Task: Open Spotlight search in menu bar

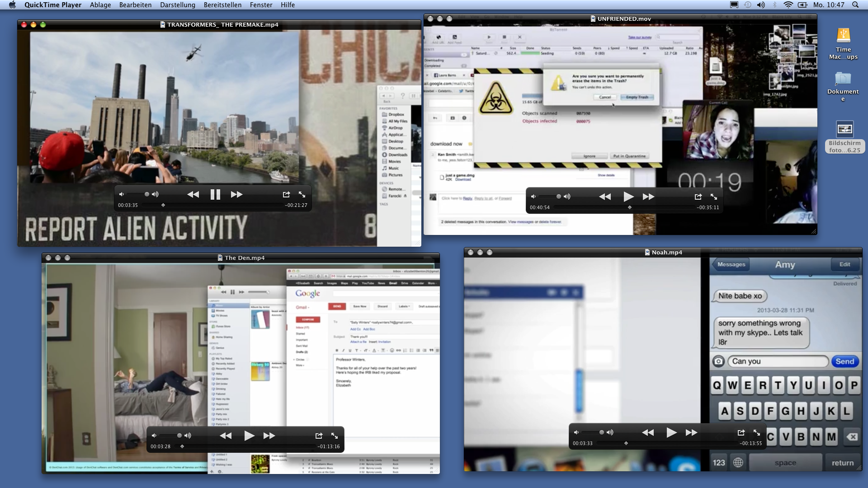Action: click(x=855, y=5)
